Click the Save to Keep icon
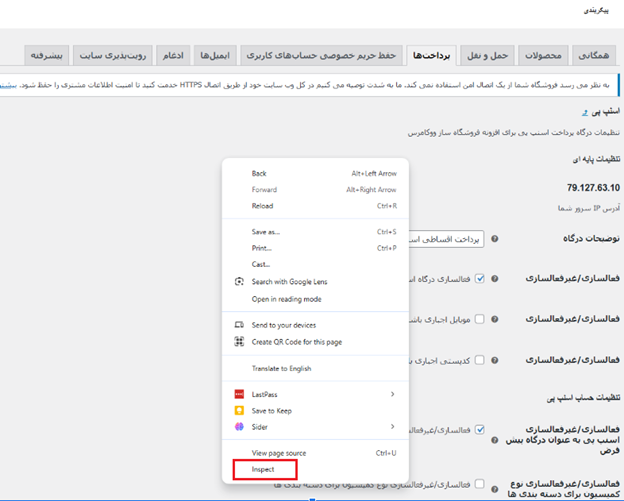 point(239,411)
